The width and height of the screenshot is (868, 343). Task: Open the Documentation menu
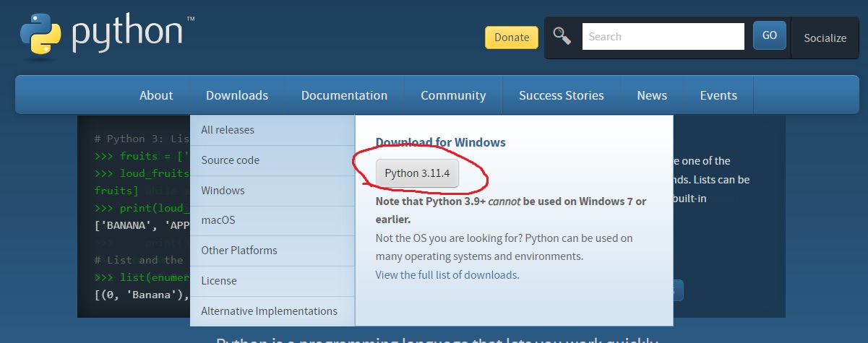[344, 95]
